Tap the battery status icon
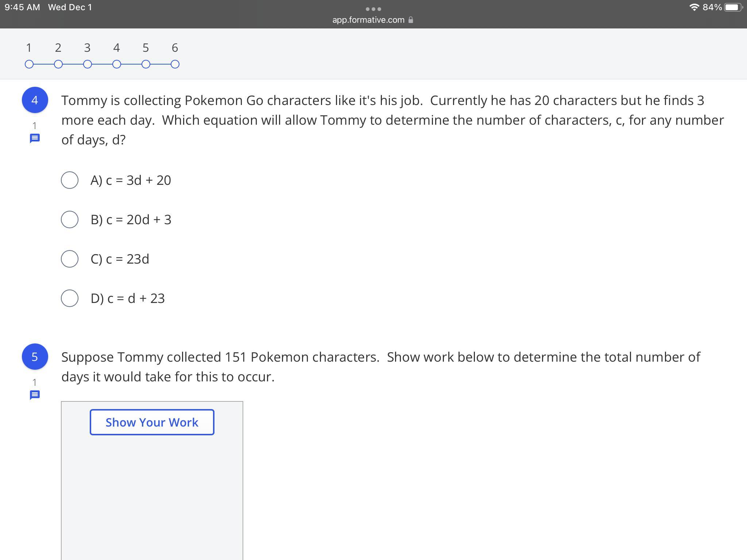Screen dimensions: 747x560 coord(732,7)
